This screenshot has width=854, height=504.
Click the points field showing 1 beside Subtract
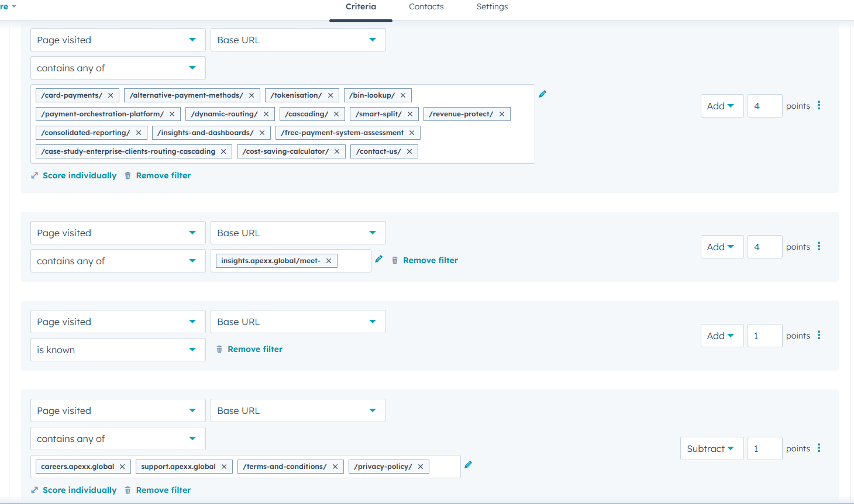tap(765, 448)
